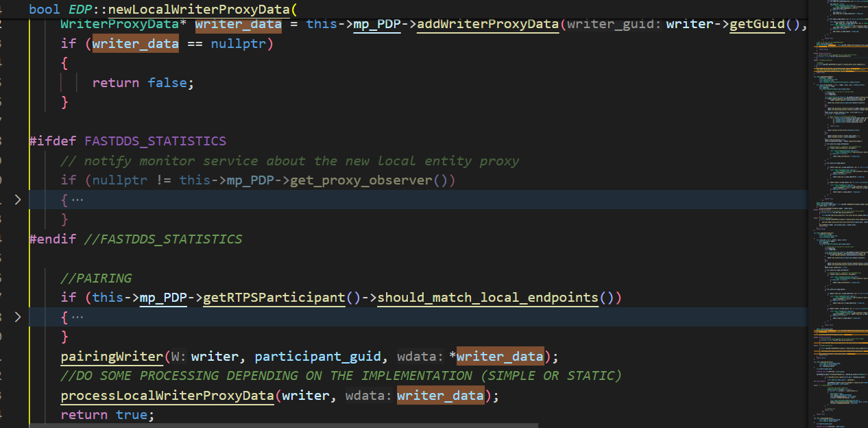Click the should_match_local_endpoints method call

488,298
